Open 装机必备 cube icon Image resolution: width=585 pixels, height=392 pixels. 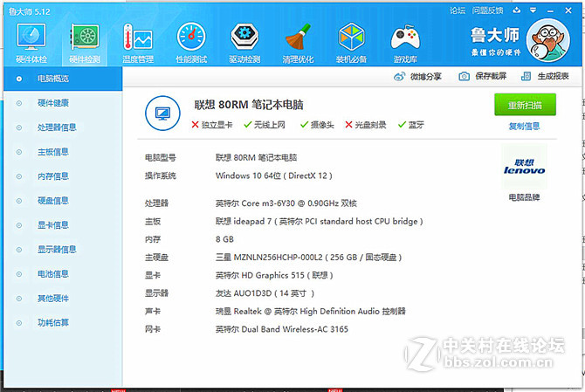pos(352,37)
